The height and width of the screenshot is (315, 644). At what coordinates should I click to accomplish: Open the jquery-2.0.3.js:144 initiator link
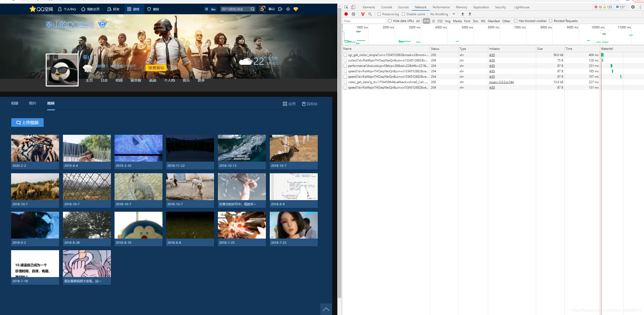[x=501, y=82]
